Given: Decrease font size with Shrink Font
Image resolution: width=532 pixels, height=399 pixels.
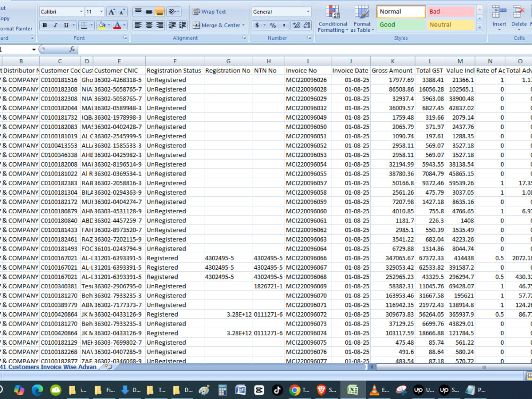Looking at the screenshot, I should (x=122, y=12).
